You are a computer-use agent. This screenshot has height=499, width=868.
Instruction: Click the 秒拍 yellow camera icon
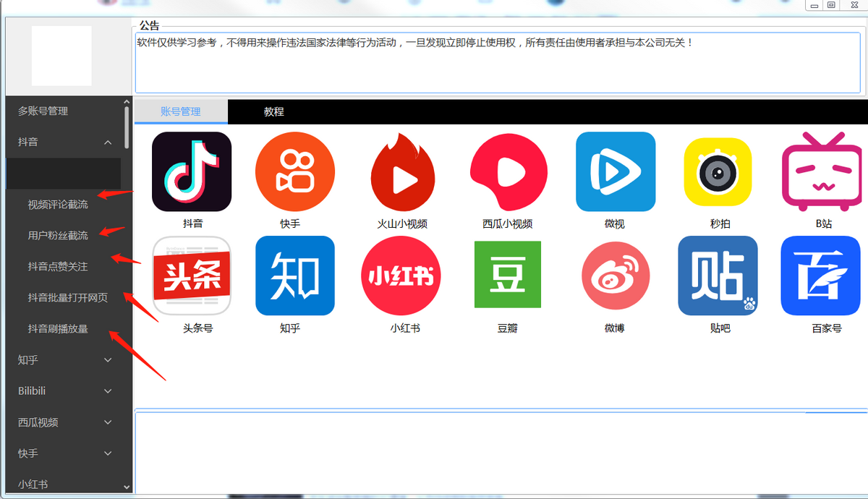718,171
